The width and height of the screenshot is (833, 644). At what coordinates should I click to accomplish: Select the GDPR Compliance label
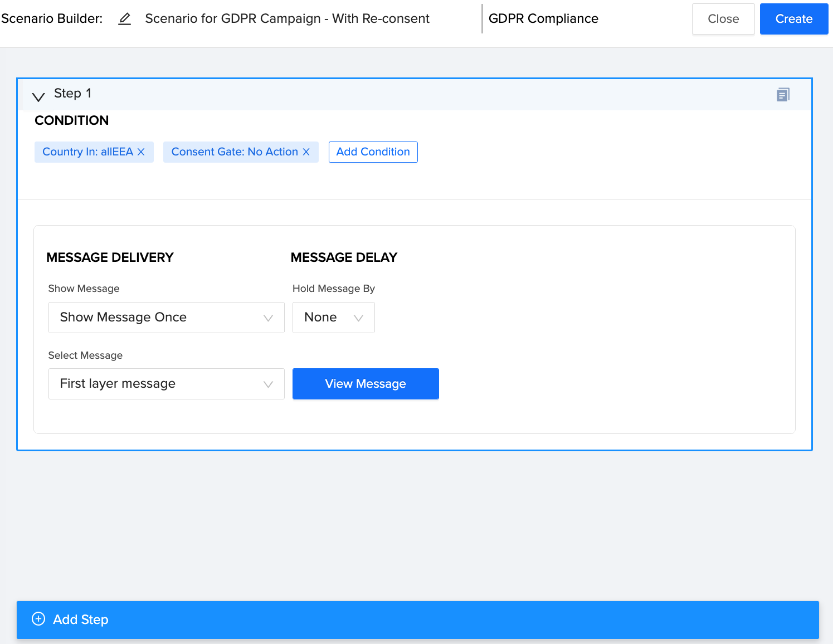pos(543,18)
